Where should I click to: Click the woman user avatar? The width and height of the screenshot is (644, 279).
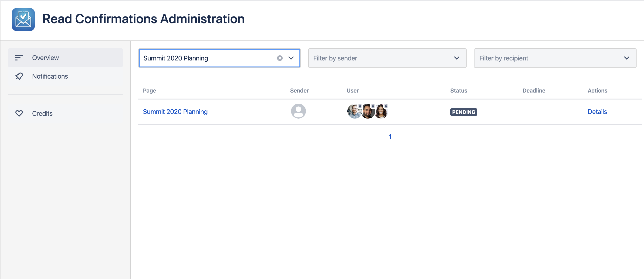pos(381,112)
